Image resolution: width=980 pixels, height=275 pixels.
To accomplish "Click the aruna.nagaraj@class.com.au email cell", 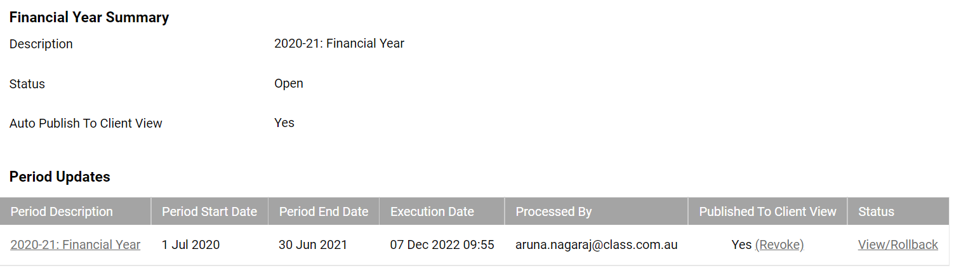I will pyautogui.click(x=596, y=245).
